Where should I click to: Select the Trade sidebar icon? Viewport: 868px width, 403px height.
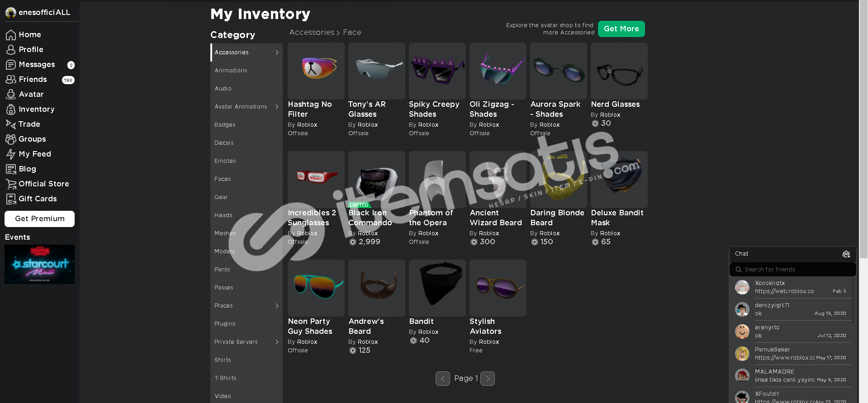click(11, 124)
